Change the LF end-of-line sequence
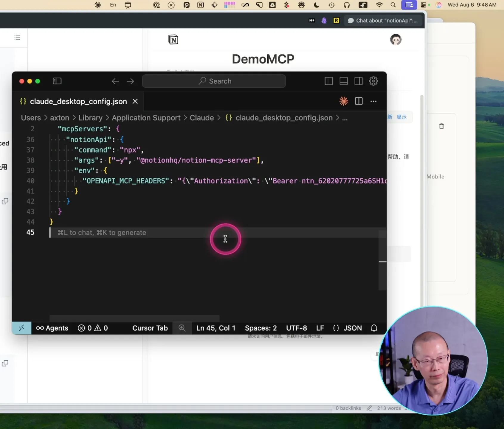Viewport: 504px width, 429px height. [320, 328]
